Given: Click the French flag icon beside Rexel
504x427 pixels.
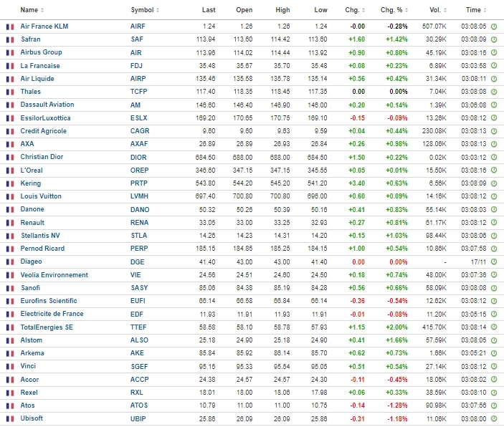Looking at the screenshot, I should pos(10,393).
